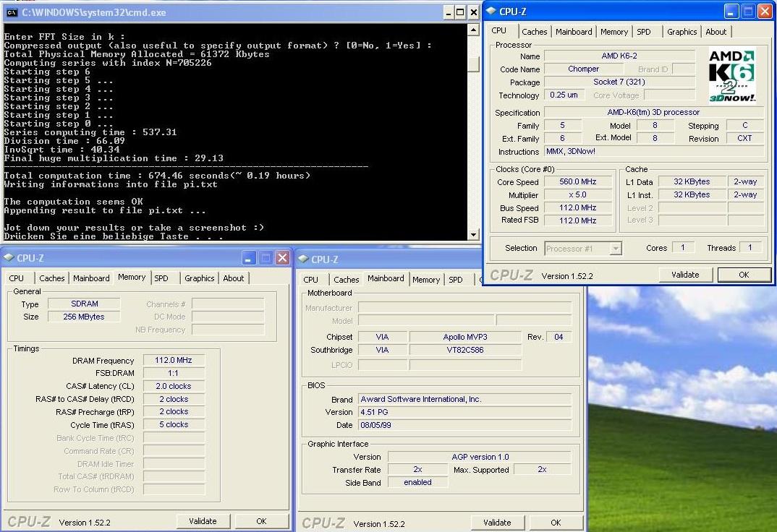Screen dimensions: 777x532
Task: Click the cmd.exe title bar icon
Action: pyautogui.click(x=12, y=12)
